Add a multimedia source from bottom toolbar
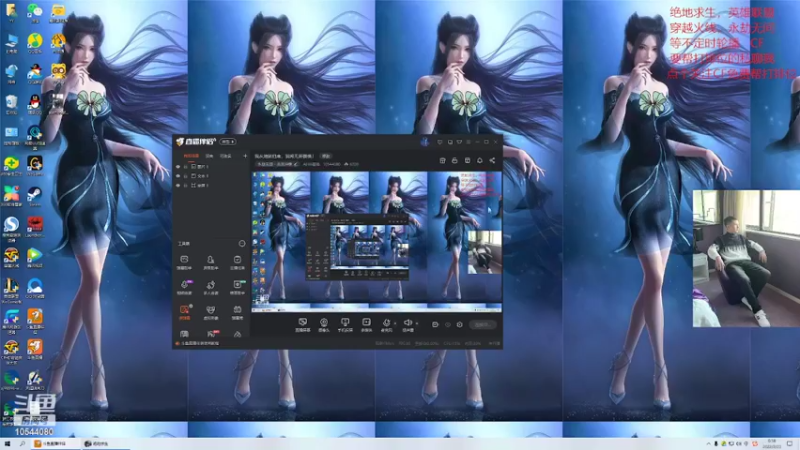Viewport: 800px width, 450px height. [x=366, y=324]
